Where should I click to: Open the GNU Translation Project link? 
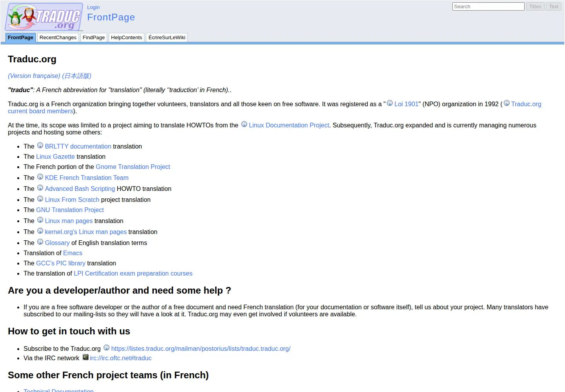pyautogui.click(x=70, y=210)
